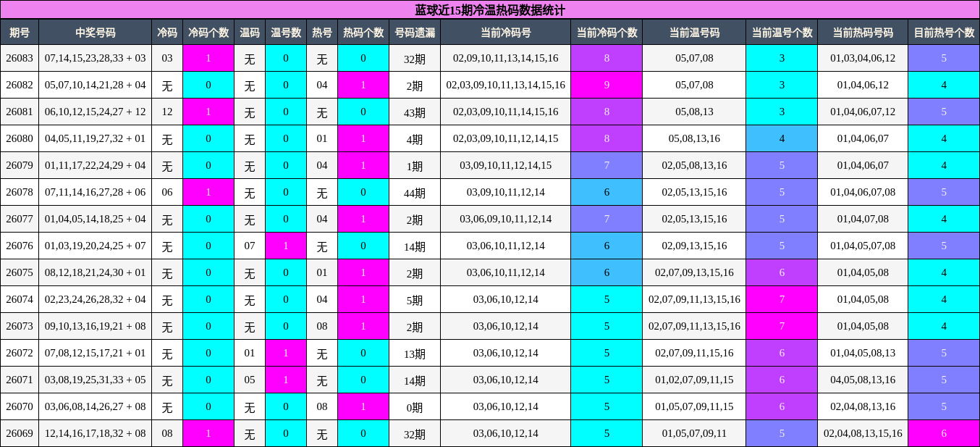Click the 中奖号码 column header
This screenshot has width=980, height=447.
point(95,32)
